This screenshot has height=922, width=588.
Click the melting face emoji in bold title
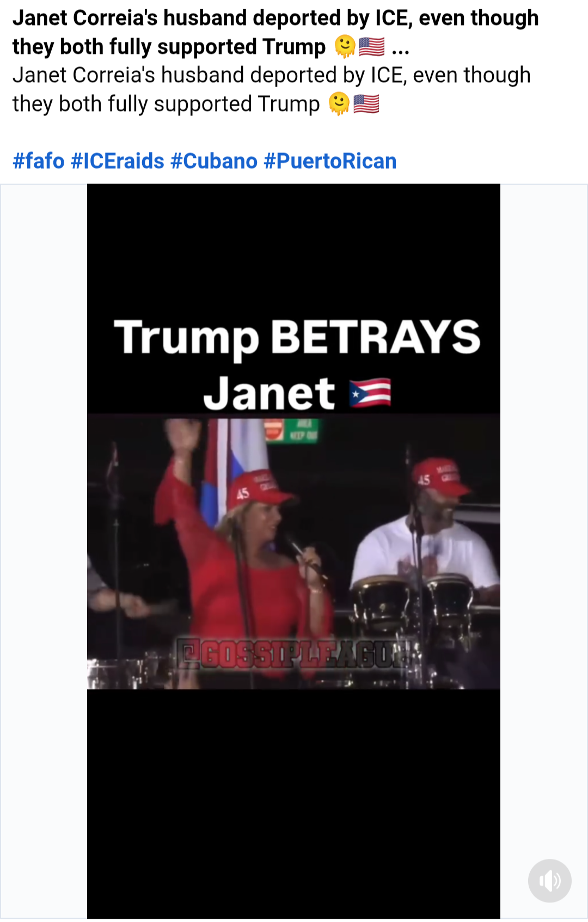pyautogui.click(x=345, y=46)
